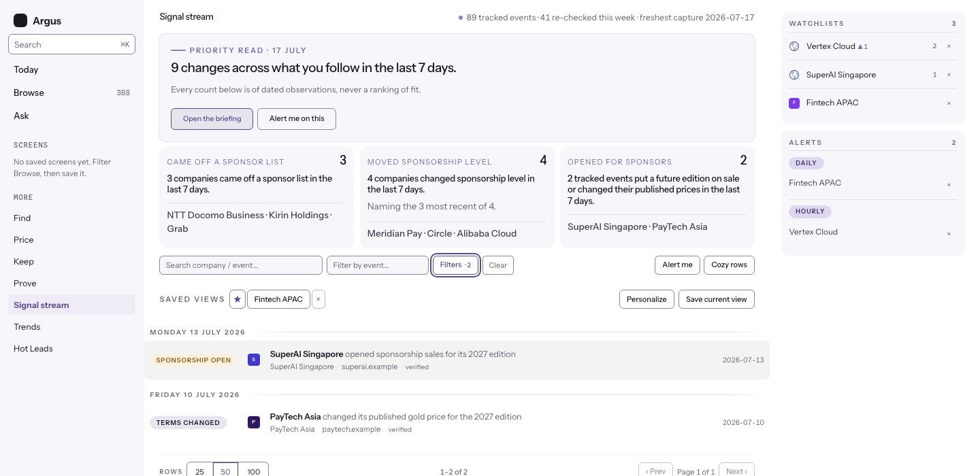Open the Moved Sponsorship Level card

pos(457,197)
